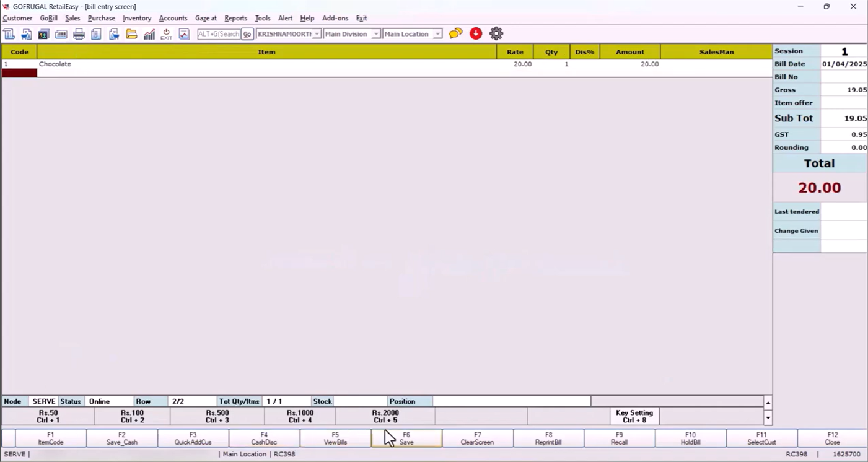868x462 pixels.
Task: Click the dark red empty Code cell
Action: (19, 73)
